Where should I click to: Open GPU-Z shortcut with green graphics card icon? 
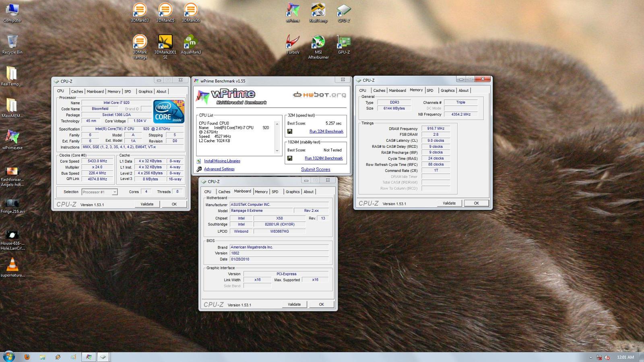click(343, 44)
